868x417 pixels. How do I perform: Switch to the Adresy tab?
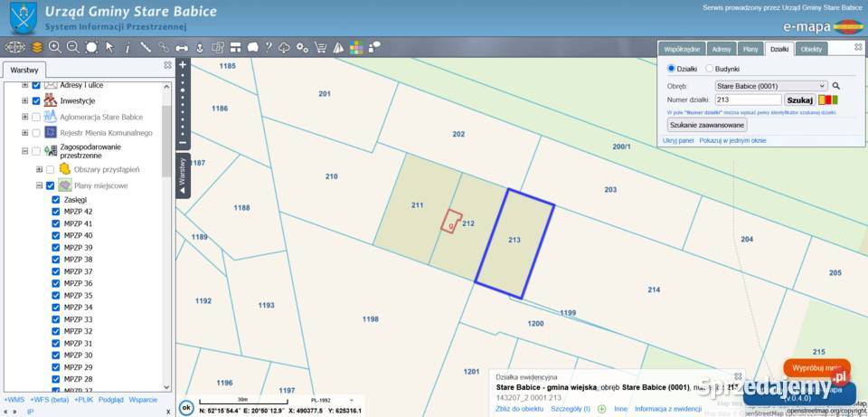[722, 49]
